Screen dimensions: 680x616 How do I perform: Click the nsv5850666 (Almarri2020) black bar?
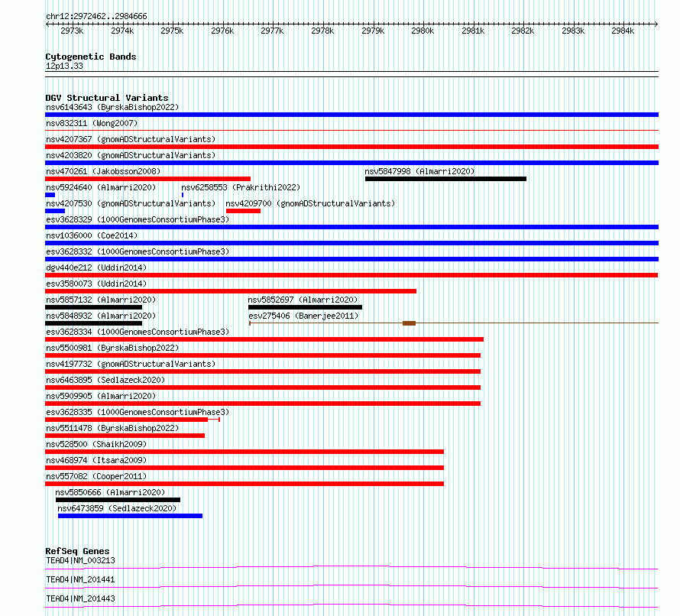[x=118, y=500]
